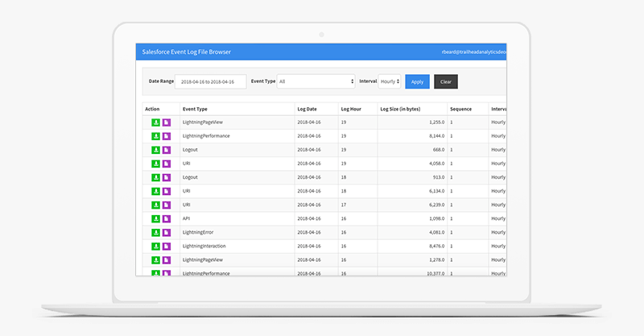View file for LightningPageView log sized 1,255.0
The width and height of the screenshot is (644, 336).
click(167, 122)
